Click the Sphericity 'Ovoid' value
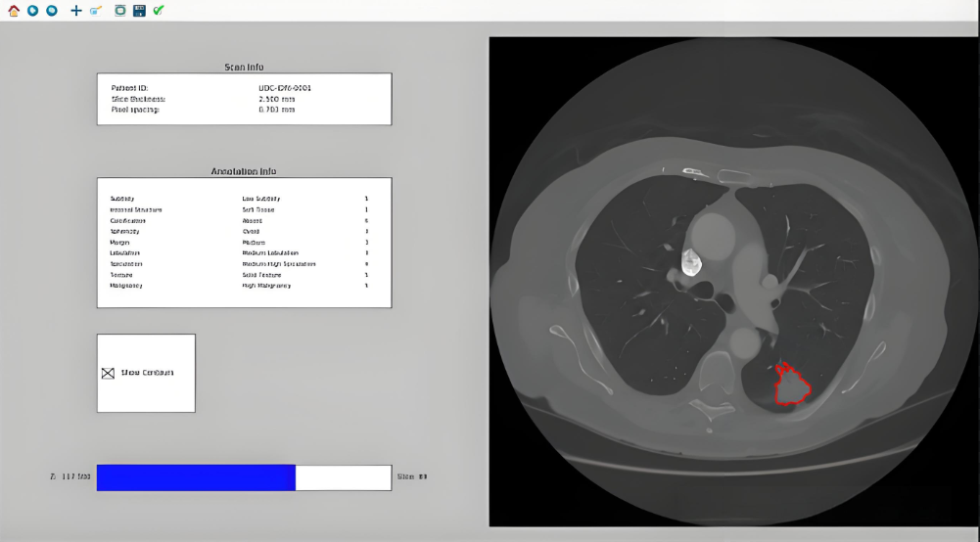 251,231
